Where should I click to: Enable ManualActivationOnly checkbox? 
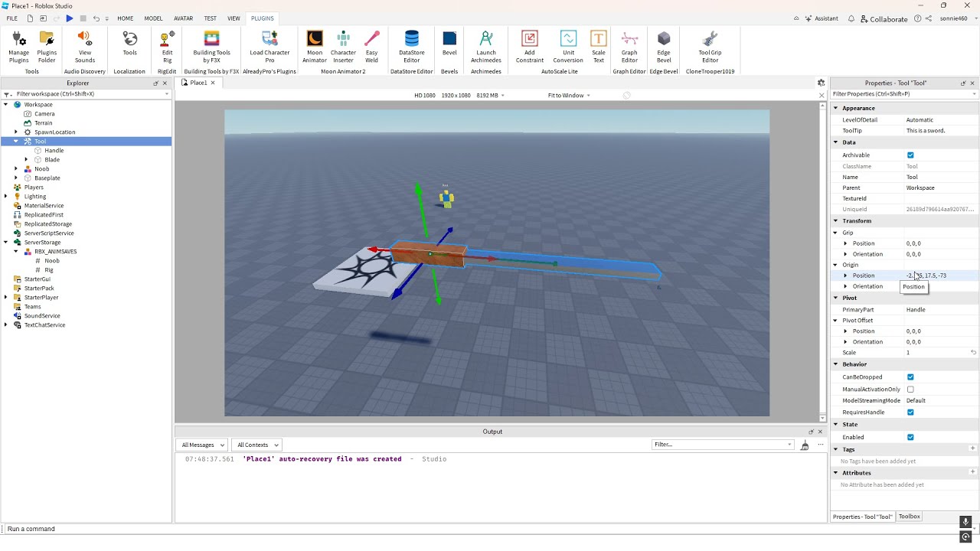[x=910, y=390]
